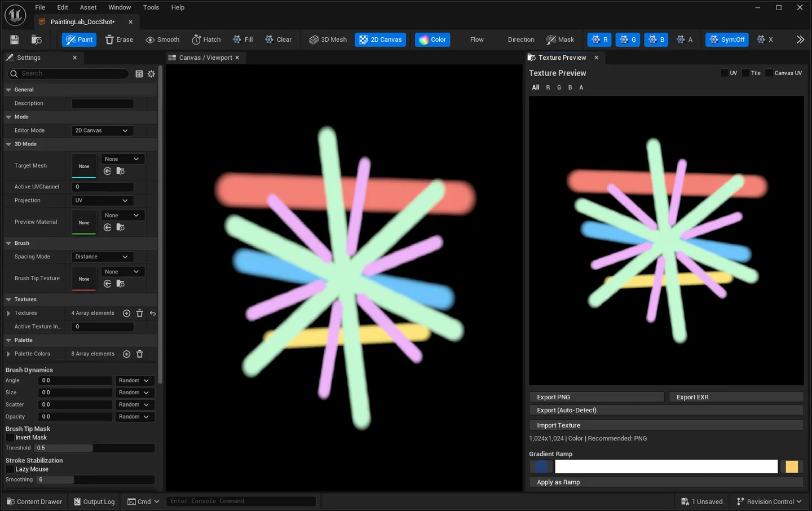Click the Export PNG button

point(597,397)
